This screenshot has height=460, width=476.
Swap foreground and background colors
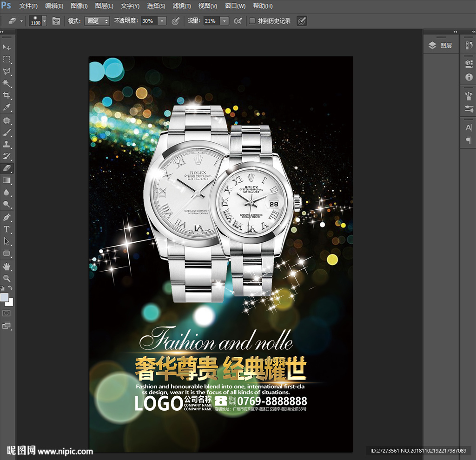(x=10, y=288)
